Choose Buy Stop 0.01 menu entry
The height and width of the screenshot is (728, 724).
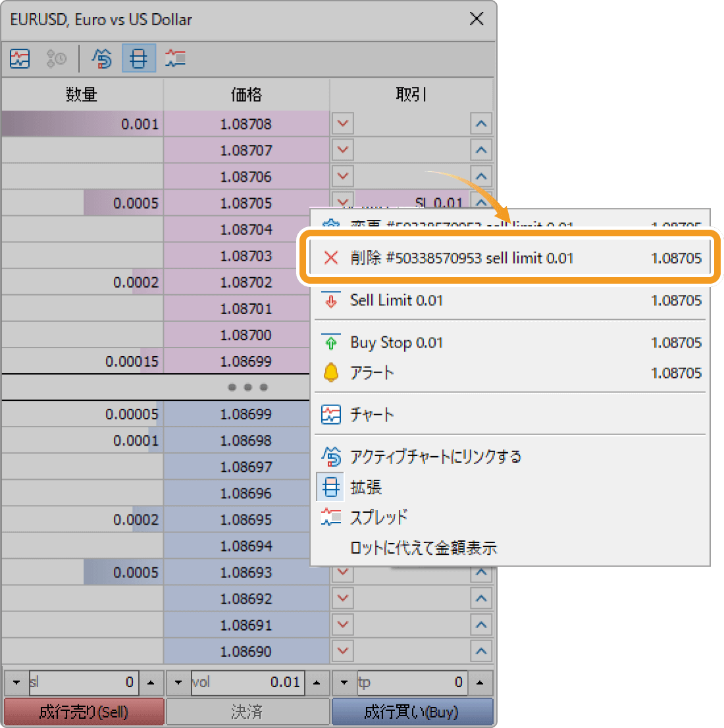pos(510,343)
